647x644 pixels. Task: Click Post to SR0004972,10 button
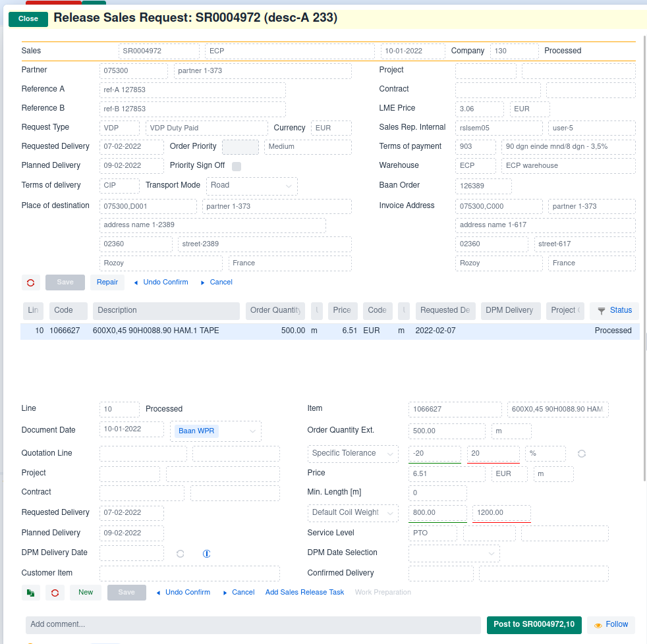click(534, 625)
